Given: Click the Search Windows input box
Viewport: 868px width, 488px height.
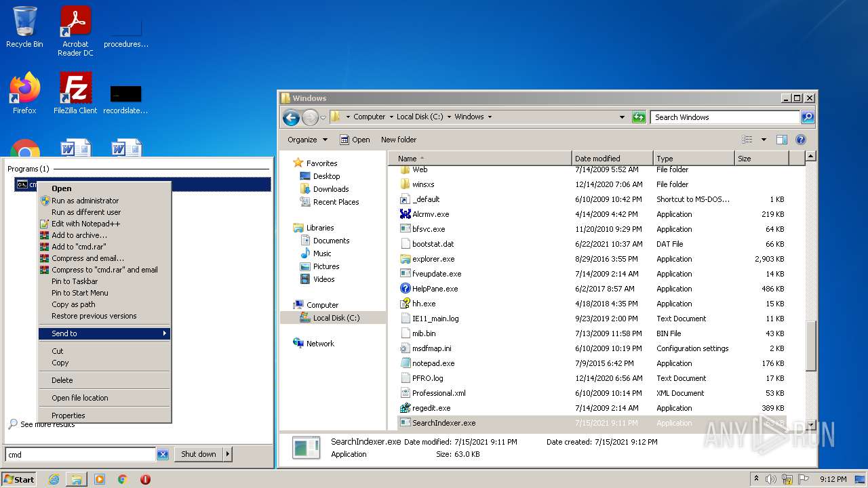Looking at the screenshot, I should (x=724, y=117).
